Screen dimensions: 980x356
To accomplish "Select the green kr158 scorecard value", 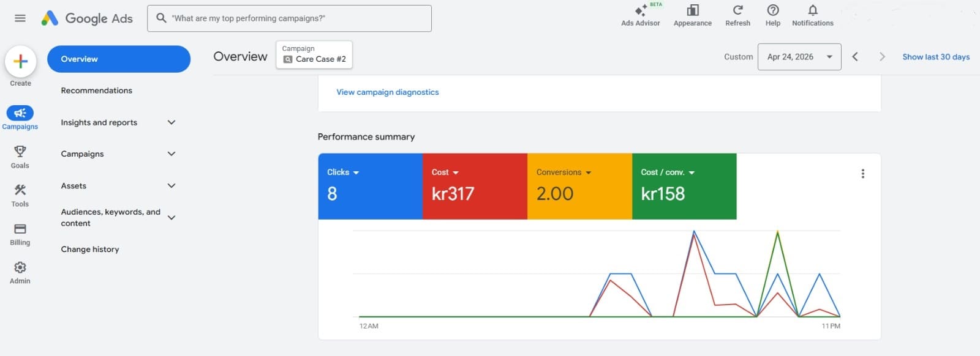I will [663, 194].
